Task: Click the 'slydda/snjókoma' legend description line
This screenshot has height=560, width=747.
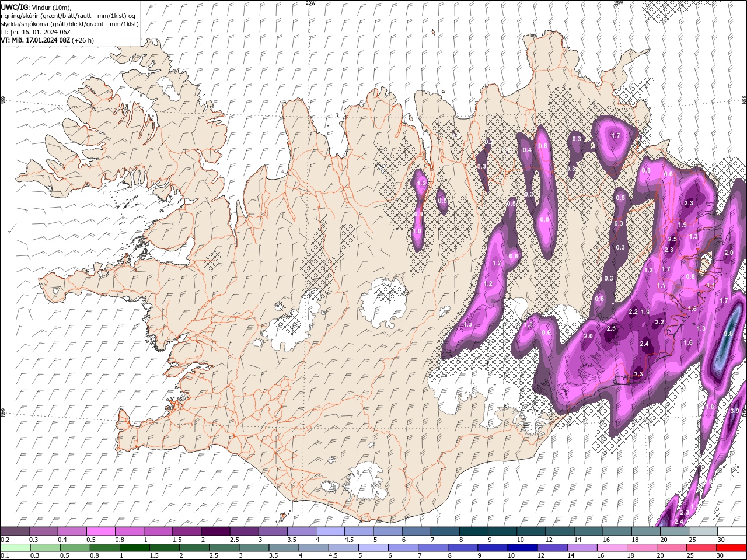Action: [x=69, y=24]
